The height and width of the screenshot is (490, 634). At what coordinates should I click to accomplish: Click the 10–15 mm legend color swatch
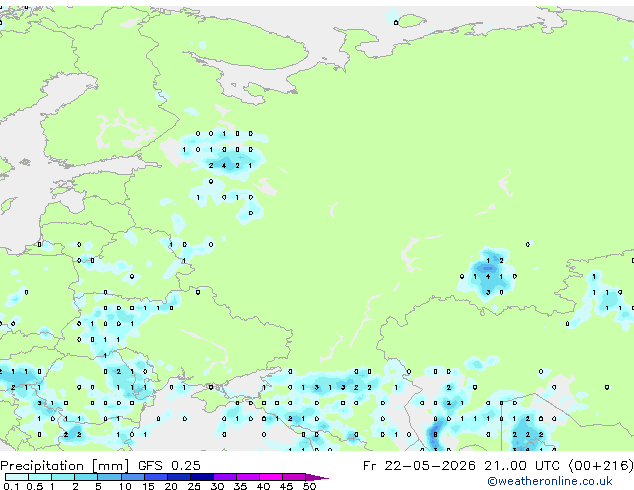coord(132,477)
